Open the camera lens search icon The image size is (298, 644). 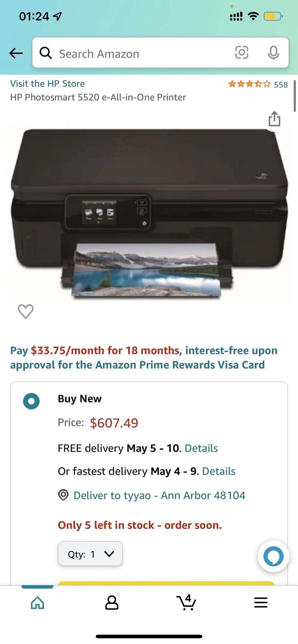[241, 52]
